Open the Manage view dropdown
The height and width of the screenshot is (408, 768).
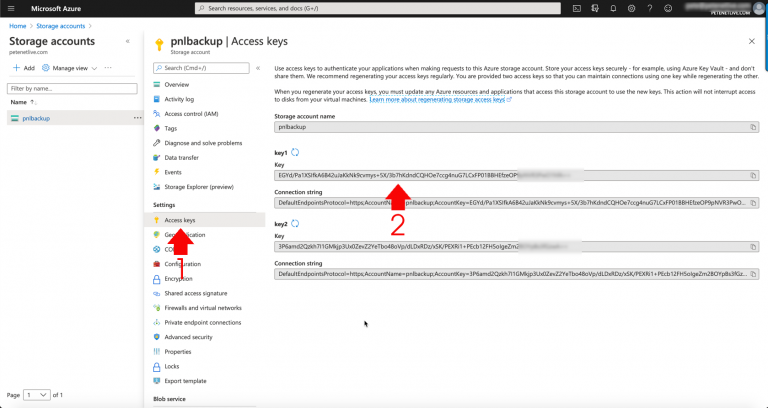click(70, 68)
